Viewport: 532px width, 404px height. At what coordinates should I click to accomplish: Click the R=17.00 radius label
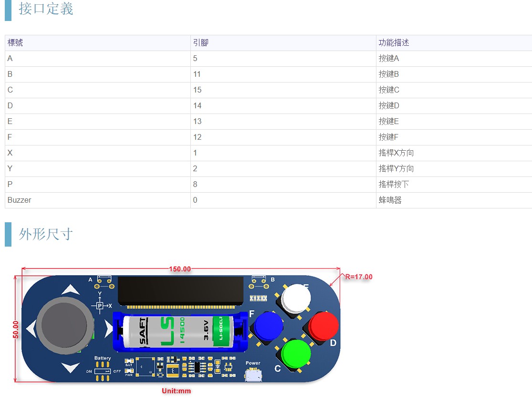(x=359, y=277)
